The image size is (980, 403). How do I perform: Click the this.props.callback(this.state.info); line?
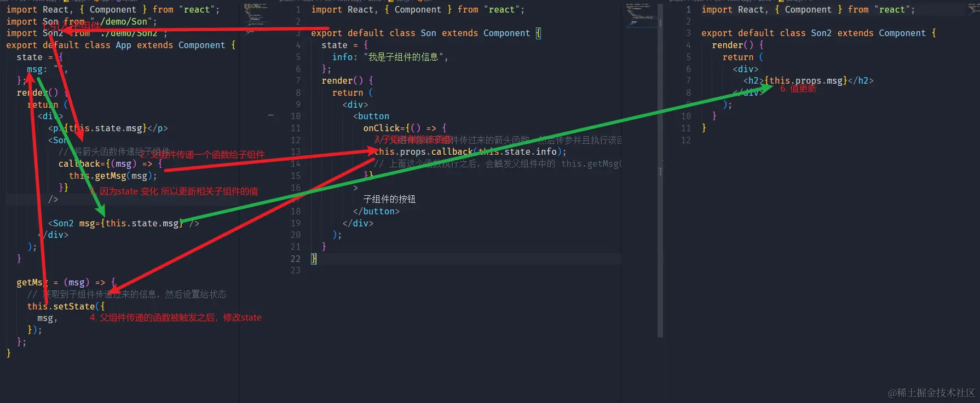[470, 151]
